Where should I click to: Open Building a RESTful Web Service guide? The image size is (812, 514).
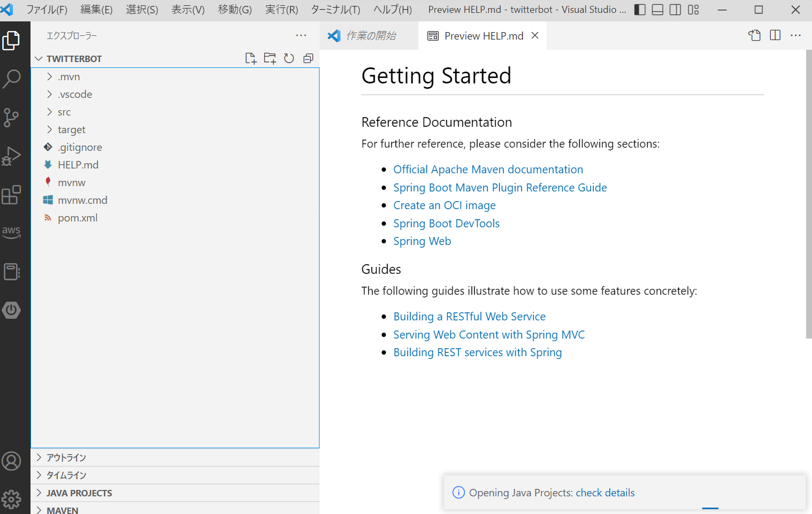coord(469,317)
